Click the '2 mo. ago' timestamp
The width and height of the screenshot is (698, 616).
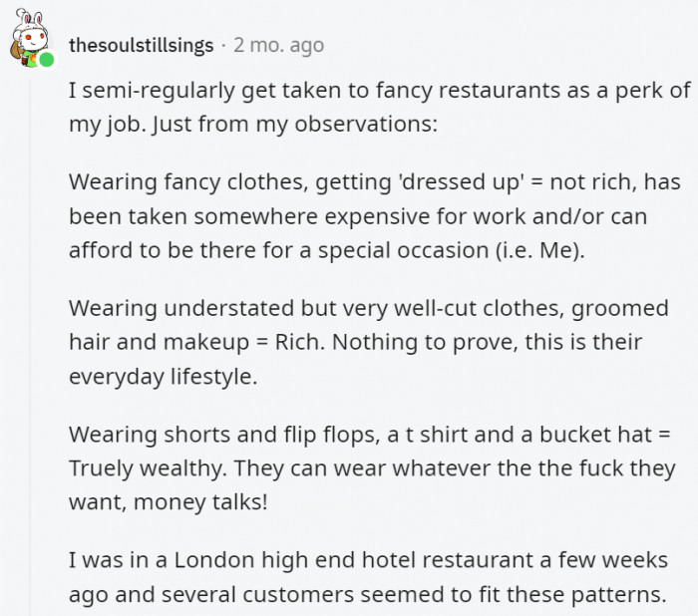[x=278, y=45]
